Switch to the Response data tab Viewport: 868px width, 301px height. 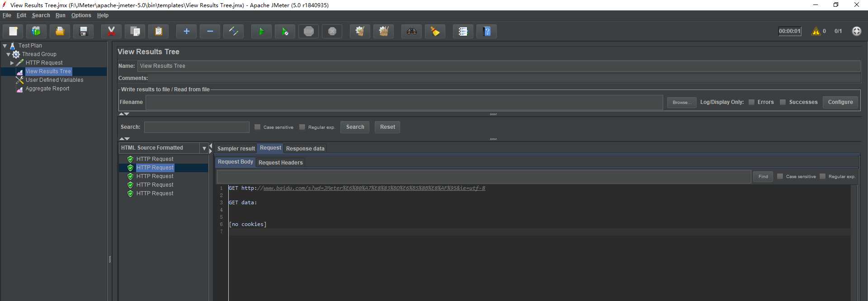(305, 149)
